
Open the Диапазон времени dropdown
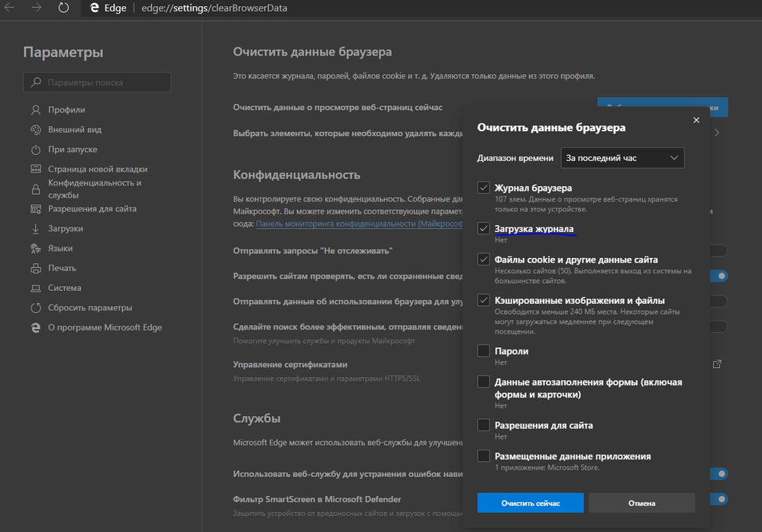click(622, 158)
